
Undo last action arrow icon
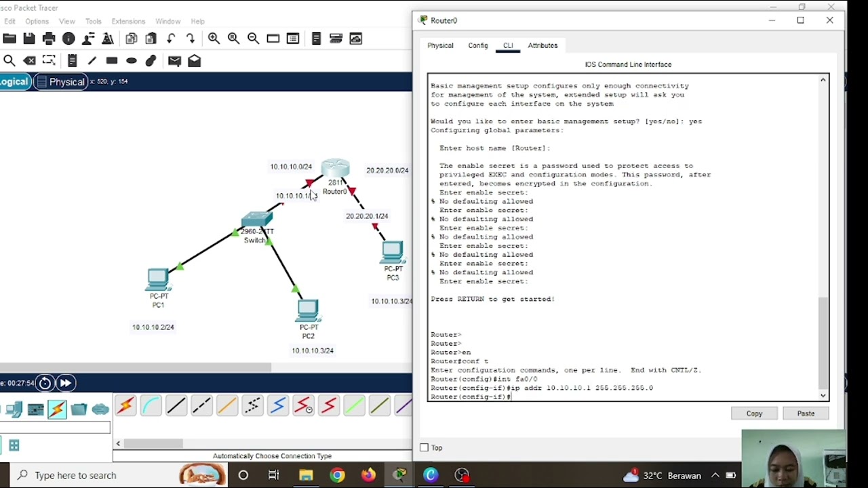click(x=171, y=39)
